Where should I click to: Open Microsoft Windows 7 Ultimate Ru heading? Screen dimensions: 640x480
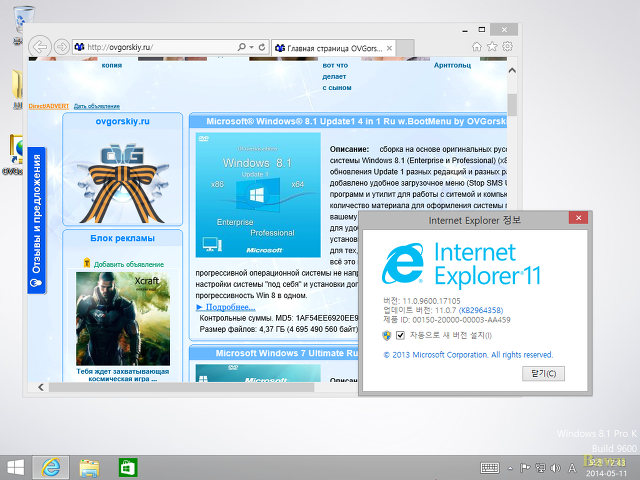[x=287, y=353]
